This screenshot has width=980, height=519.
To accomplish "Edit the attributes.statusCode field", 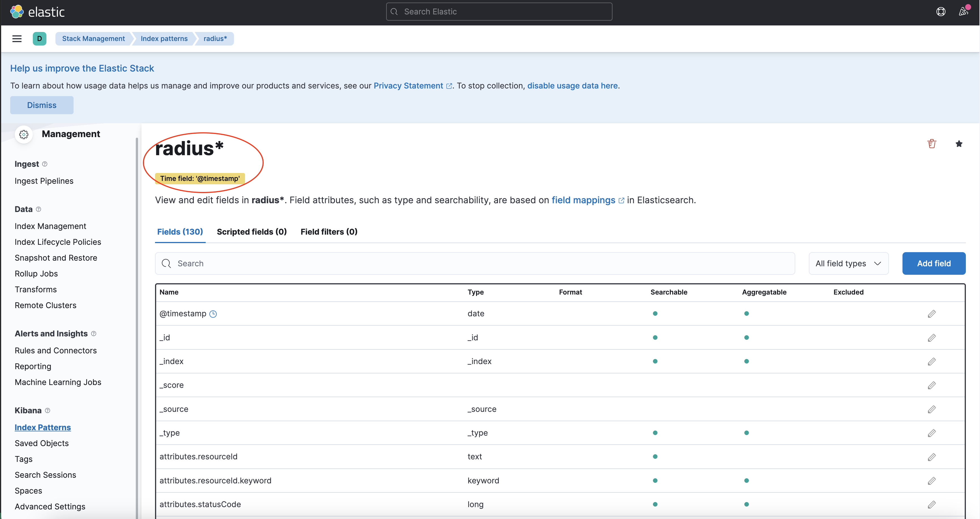I will pyautogui.click(x=932, y=505).
